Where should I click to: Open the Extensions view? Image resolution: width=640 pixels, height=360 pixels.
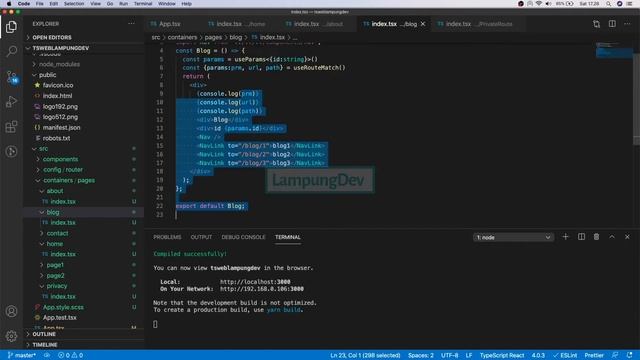[x=11, y=127]
